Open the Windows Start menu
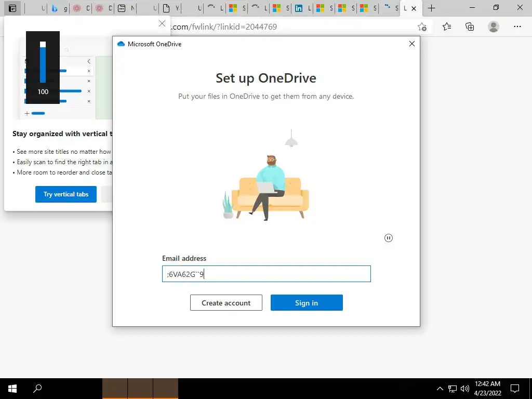The height and width of the screenshot is (399, 532). [12, 389]
